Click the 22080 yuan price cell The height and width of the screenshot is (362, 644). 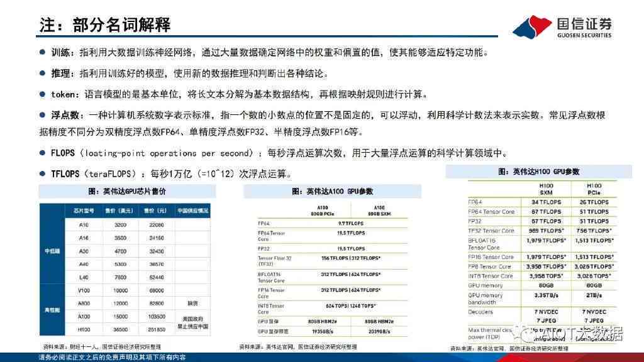point(157,225)
